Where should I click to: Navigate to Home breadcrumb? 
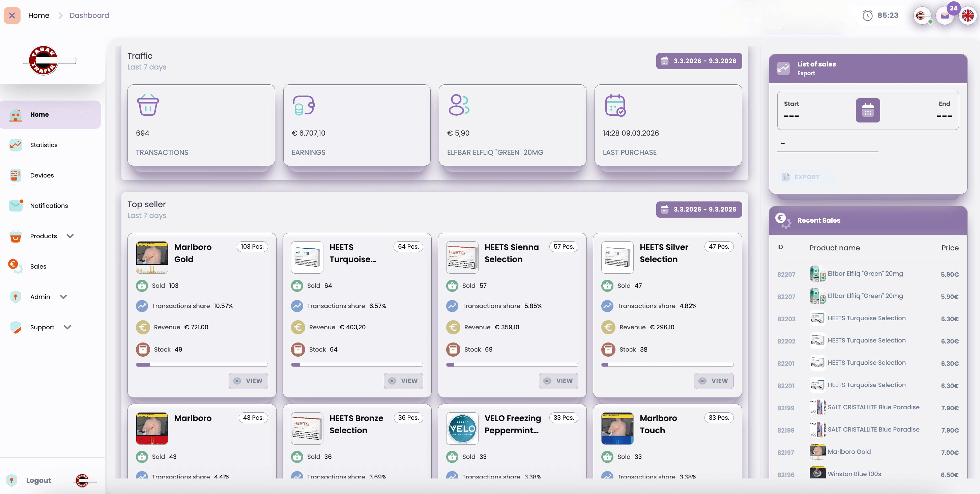pyautogui.click(x=38, y=15)
